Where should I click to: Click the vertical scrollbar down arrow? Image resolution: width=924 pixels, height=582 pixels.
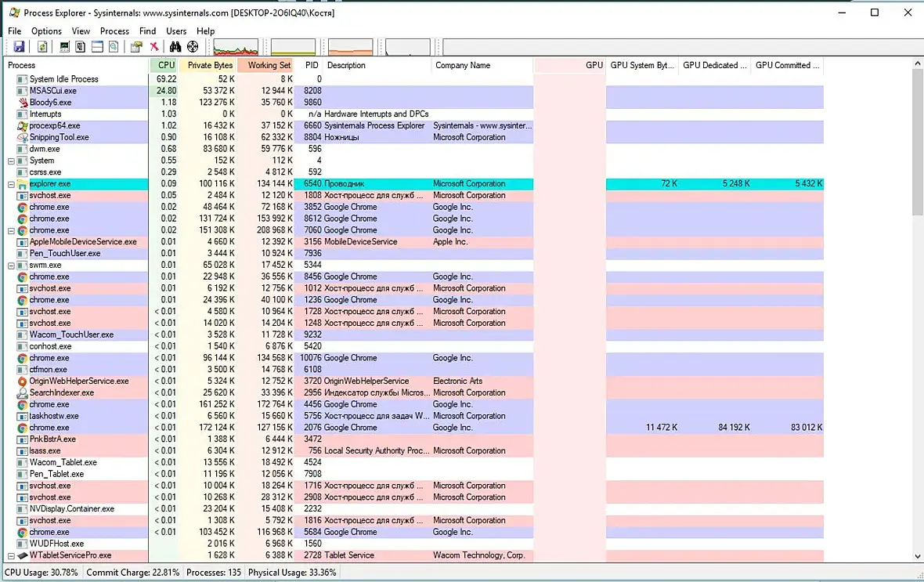pyautogui.click(x=918, y=556)
